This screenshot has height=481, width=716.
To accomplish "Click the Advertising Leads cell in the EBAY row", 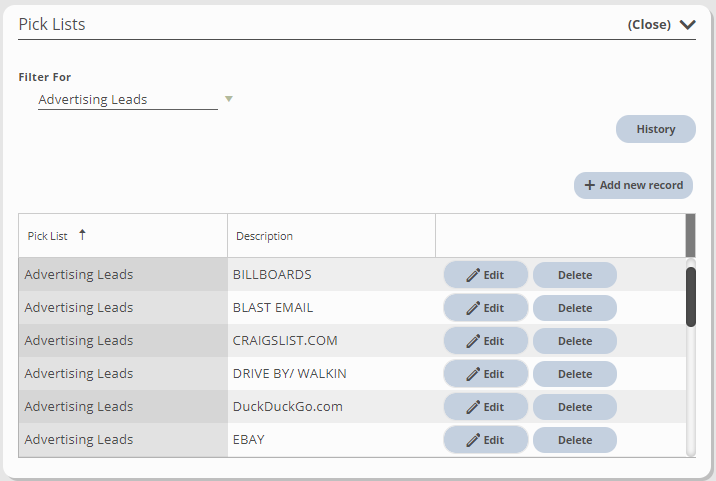I will pos(123,439).
